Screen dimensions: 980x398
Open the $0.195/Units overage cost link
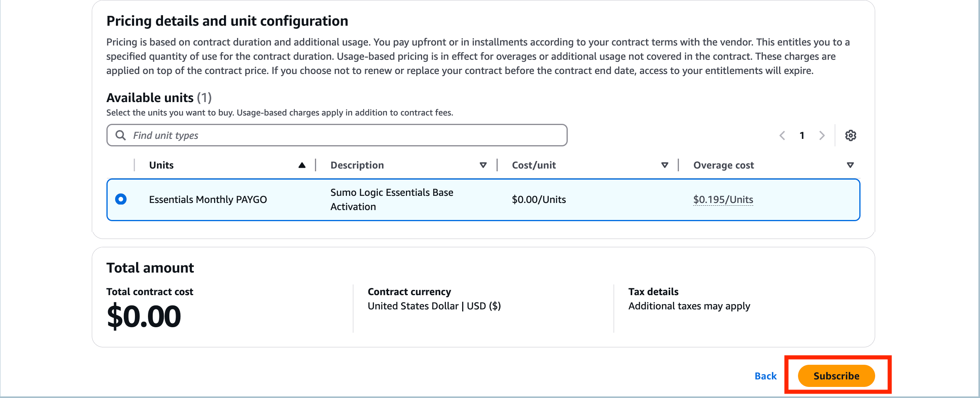click(723, 199)
